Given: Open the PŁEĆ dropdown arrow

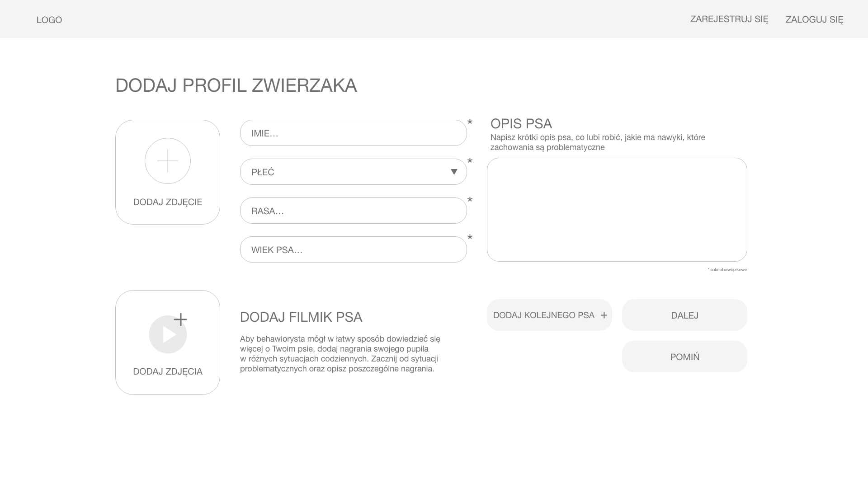Looking at the screenshot, I should click(x=454, y=172).
